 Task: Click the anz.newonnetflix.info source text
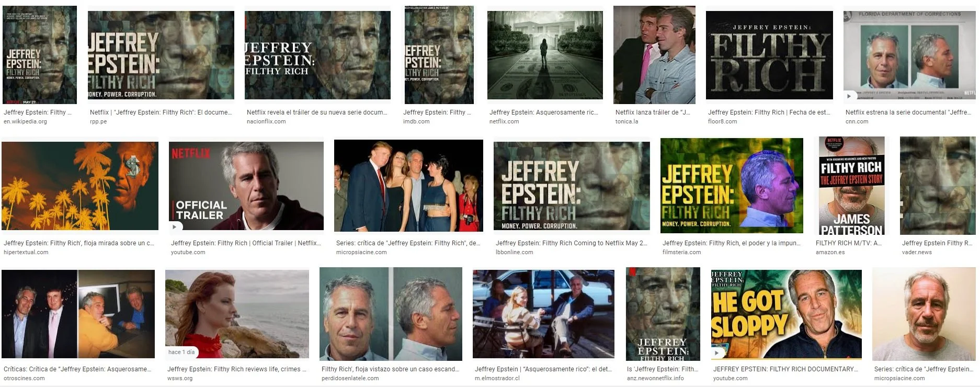655,378
